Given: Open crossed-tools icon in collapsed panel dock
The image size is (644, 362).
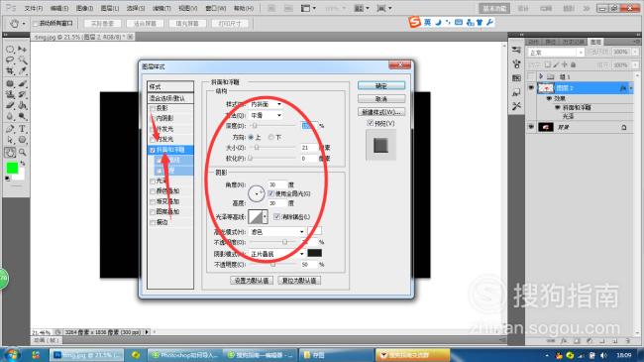Looking at the screenshot, I should 516,106.
